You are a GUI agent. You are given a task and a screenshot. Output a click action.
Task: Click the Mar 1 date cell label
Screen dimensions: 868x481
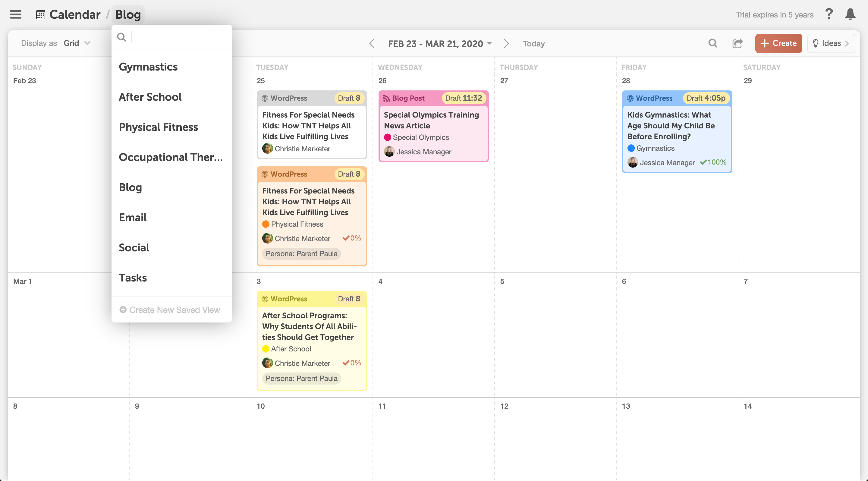coord(22,281)
